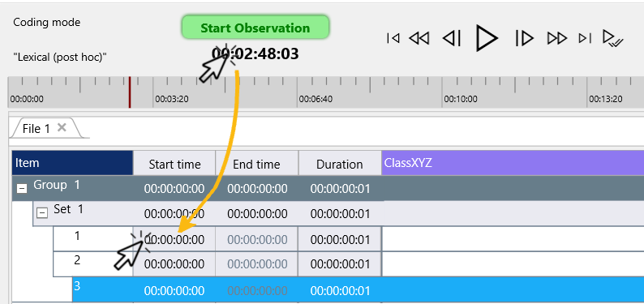Click the ClassXYZ column header
Screen dimensions: 644x304
coord(513,163)
